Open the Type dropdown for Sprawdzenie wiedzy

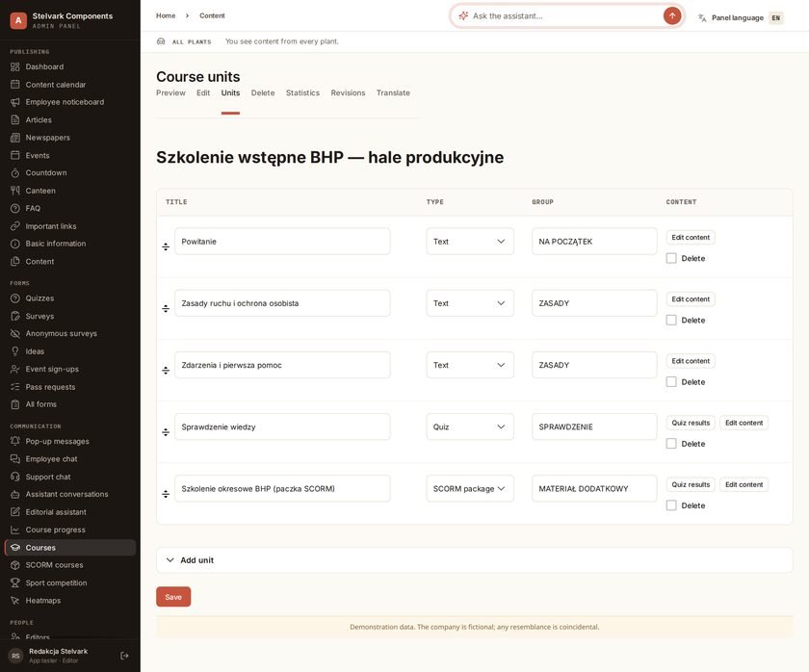click(470, 426)
